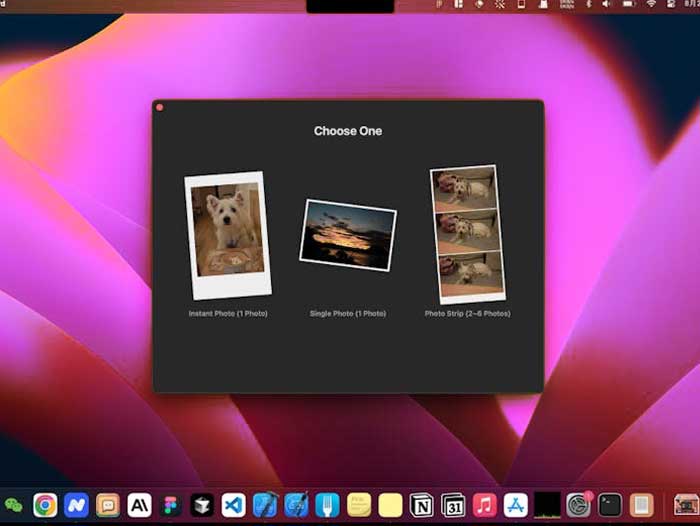Open the tan chat bubble app
700x526 pixels.
coord(108,505)
